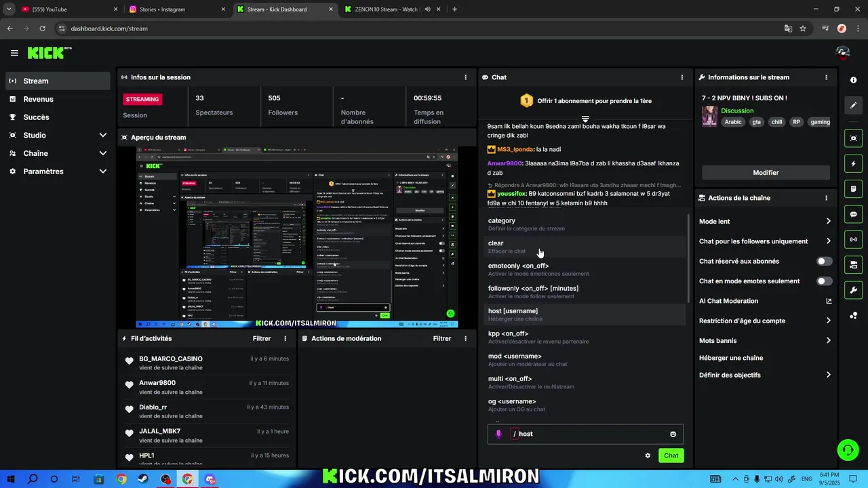868x488 pixels.
Task: Select the followonly command
Action: pyautogui.click(x=586, y=292)
